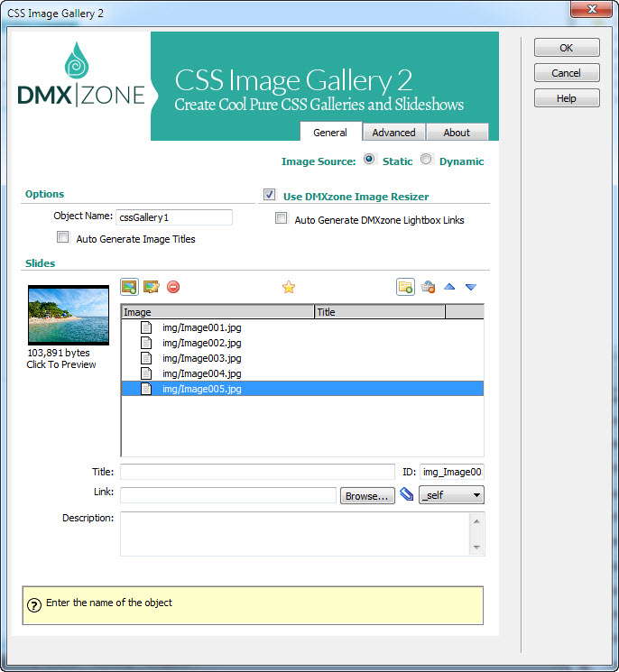
Task: Click into the Link input field
Action: [x=228, y=495]
